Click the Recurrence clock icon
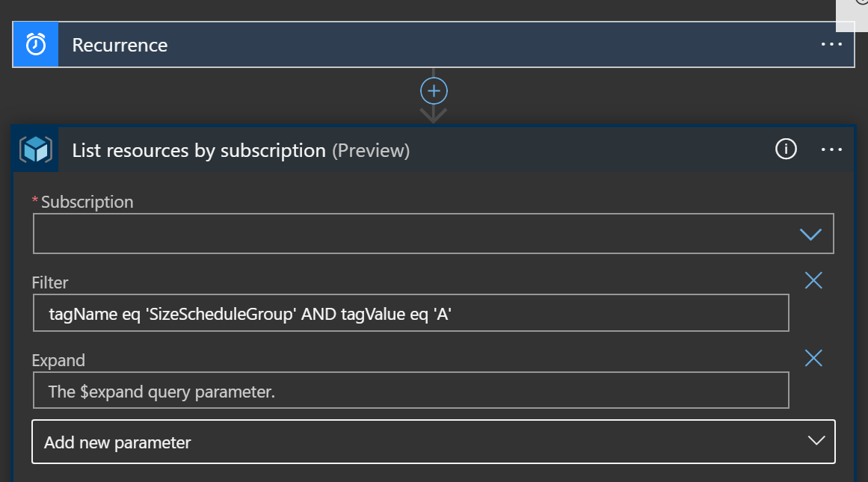 point(34,44)
